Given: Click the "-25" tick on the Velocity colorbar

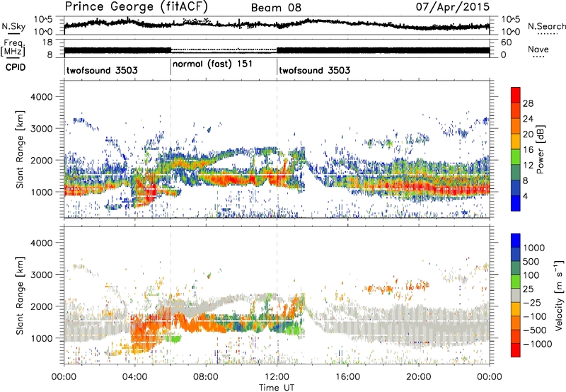Looking at the screenshot, I should tap(532, 302).
